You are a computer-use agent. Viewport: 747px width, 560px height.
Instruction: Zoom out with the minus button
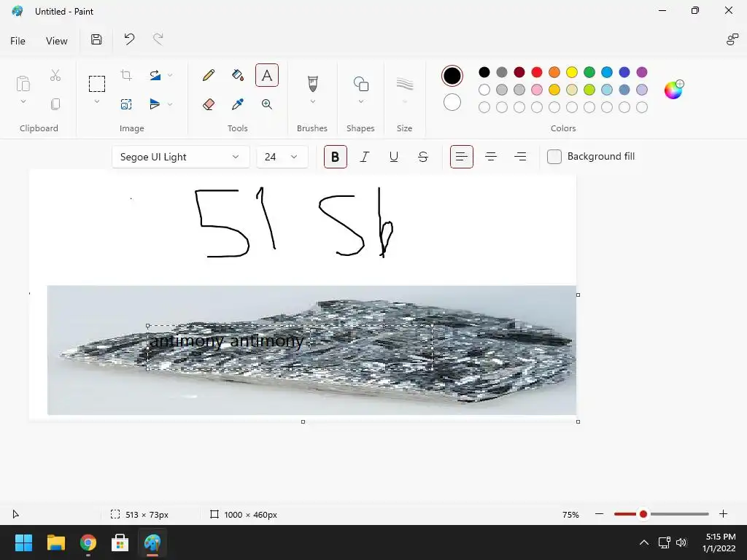click(600, 514)
